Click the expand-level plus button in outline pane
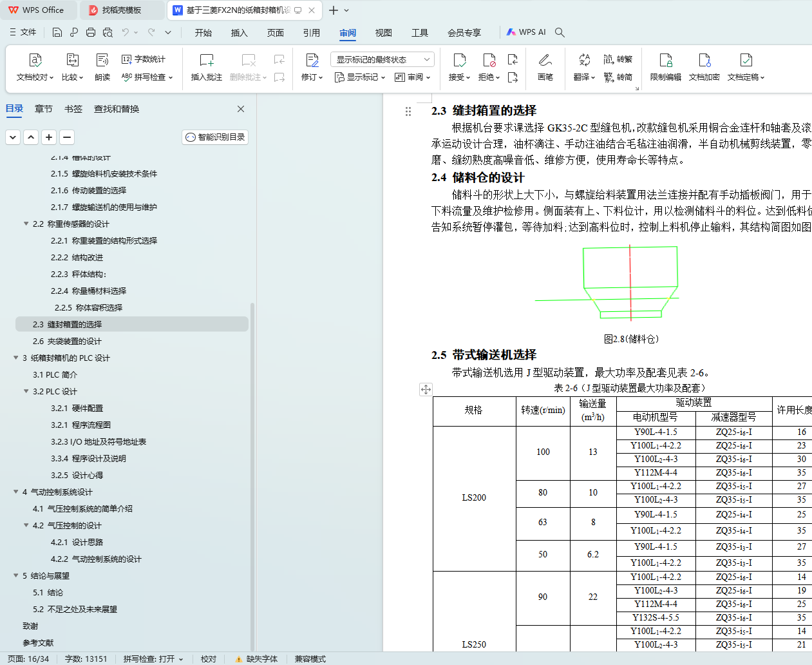 (x=49, y=137)
